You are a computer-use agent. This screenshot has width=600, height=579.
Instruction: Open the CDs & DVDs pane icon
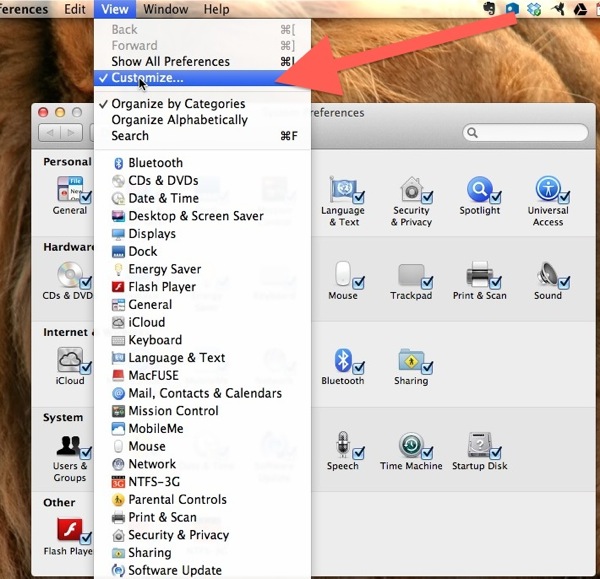[x=70, y=274]
